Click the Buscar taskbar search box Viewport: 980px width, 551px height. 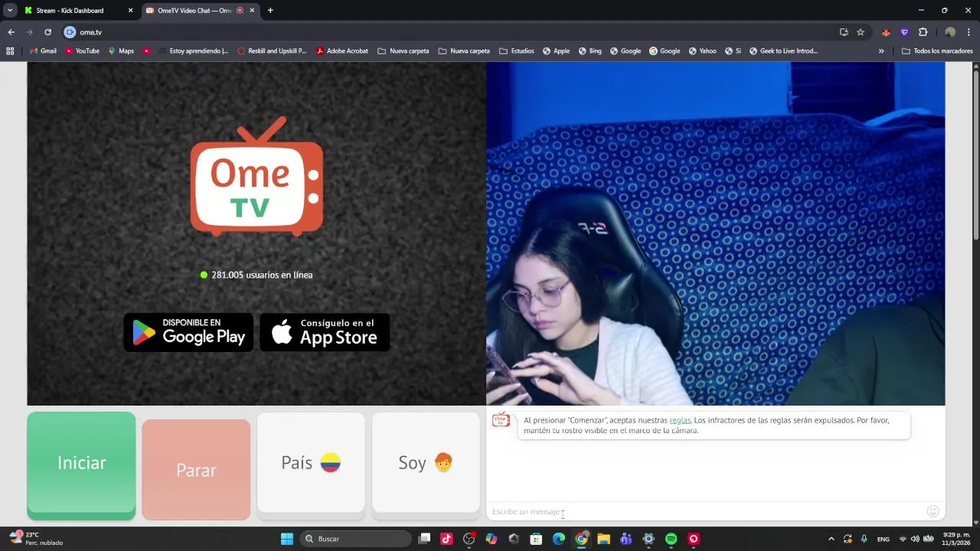click(356, 539)
